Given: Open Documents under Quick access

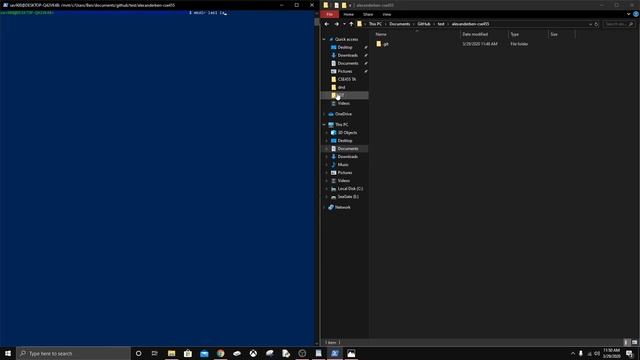Looking at the screenshot, I should pos(348,63).
